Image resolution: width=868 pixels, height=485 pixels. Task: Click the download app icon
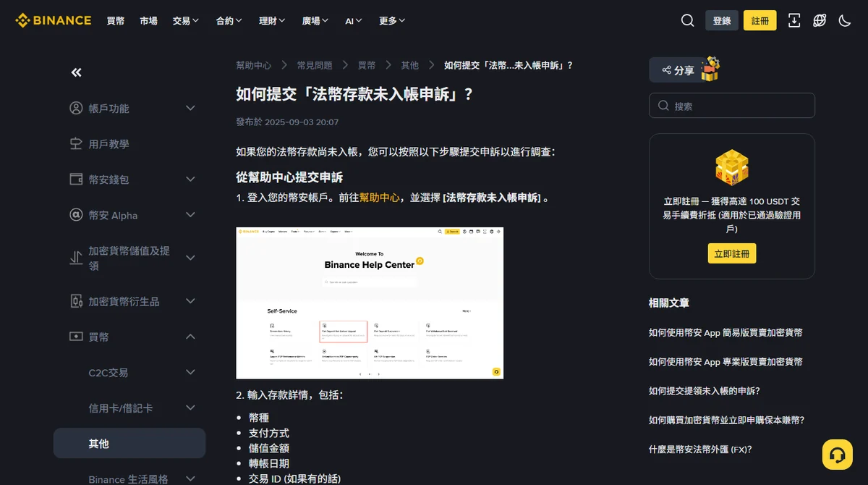coord(793,20)
